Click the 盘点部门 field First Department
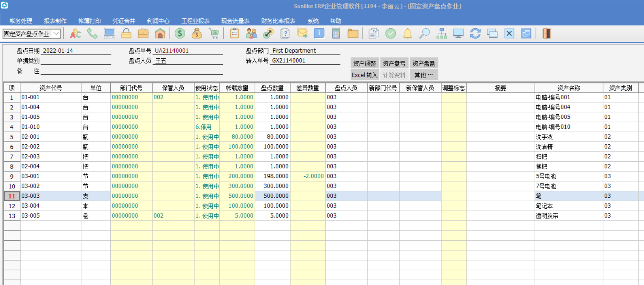The width and height of the screenshot is (644, 285). pos(305,51)
